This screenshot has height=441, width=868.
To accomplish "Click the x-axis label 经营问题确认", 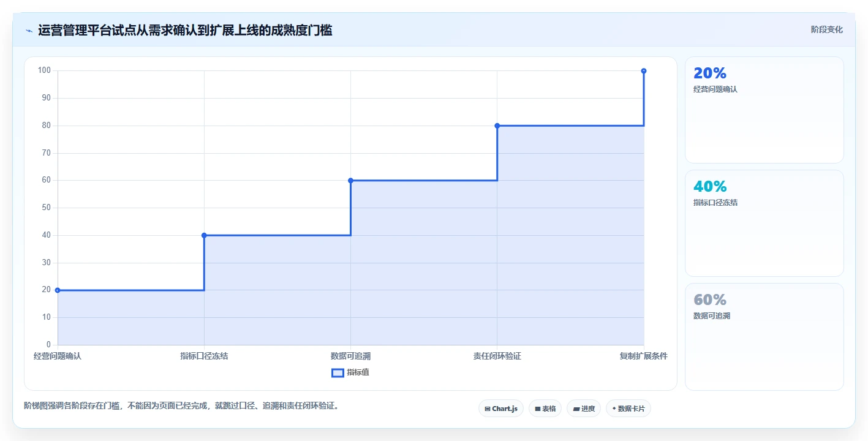I will click(x=58, y=356).
